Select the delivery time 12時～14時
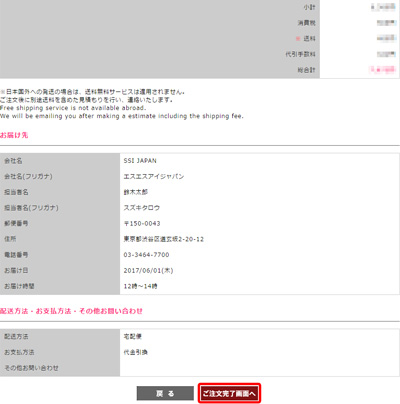Viewport: 400px width, 404px height. 140,286
